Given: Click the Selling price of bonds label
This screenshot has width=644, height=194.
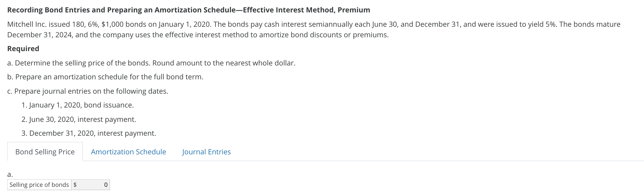Looking at the screenshot, I should (39, 185).
